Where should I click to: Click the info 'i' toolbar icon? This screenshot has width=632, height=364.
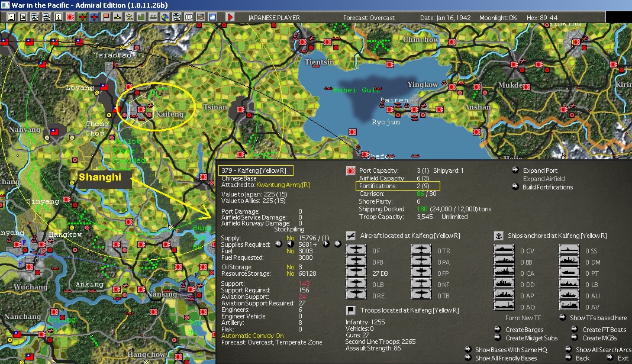click(59, 17)
